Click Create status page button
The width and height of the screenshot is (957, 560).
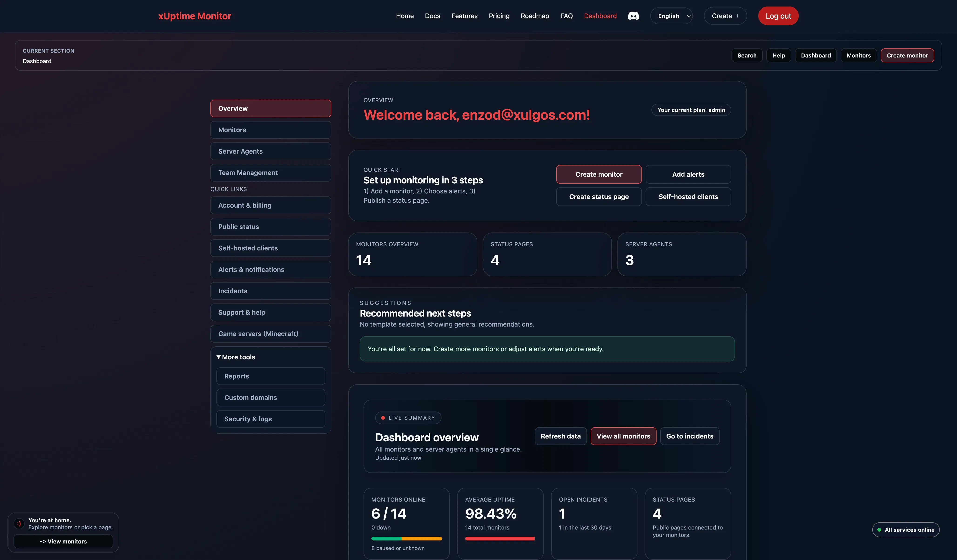coord(599,197)
